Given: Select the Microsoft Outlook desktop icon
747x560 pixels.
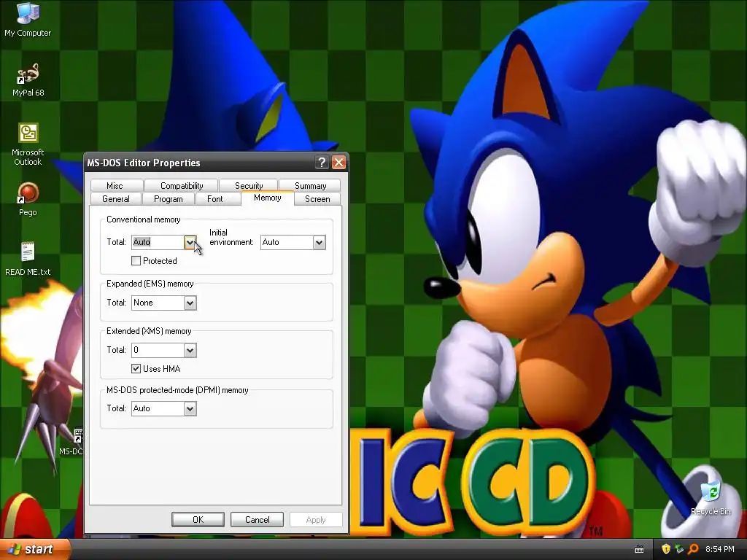Looking at the screenshot, I should pos(28,144).
